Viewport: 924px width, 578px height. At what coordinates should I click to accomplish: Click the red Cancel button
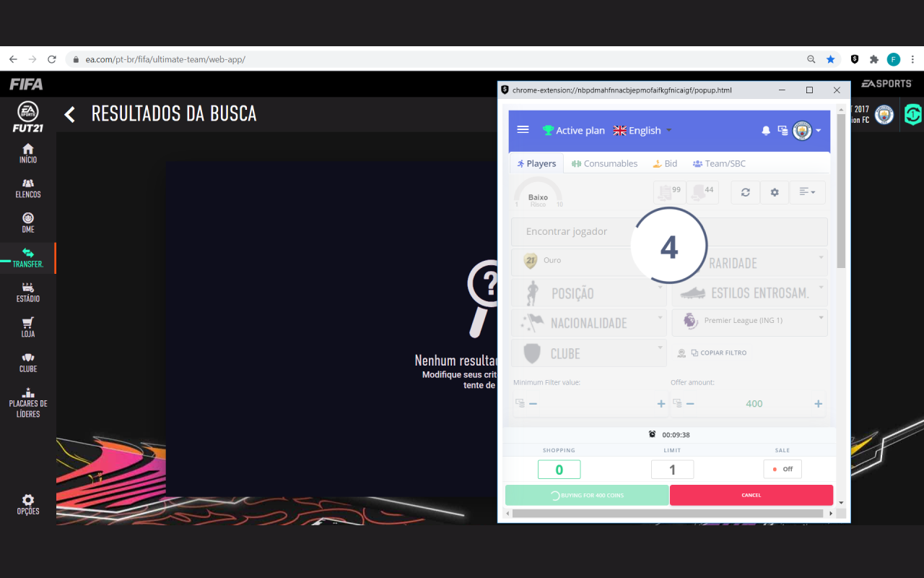pos(751,495)
